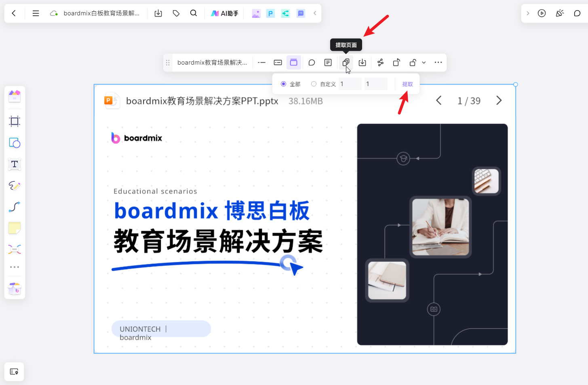
Task: Click the start page number field
Action: tap(350, 84)
